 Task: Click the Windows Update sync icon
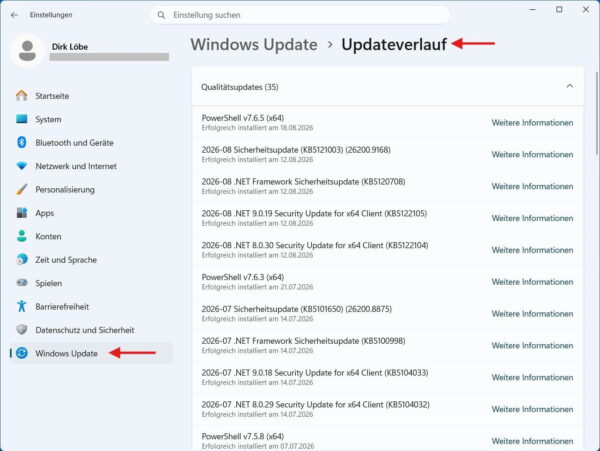tap(22, 353)
